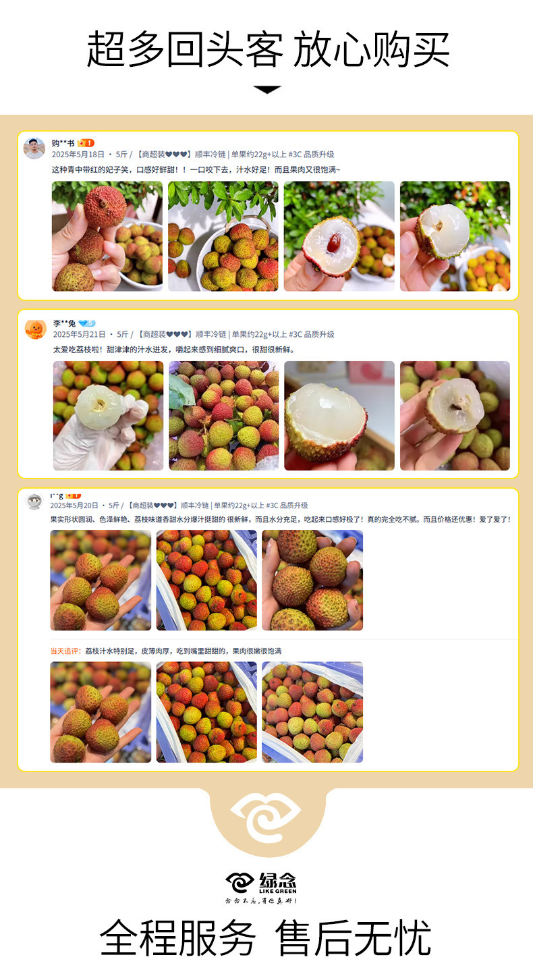533x980 pixels.
Task: Click the avatar of reviewer 购**书
Action: pyautogui.click(x=34, y=148)
